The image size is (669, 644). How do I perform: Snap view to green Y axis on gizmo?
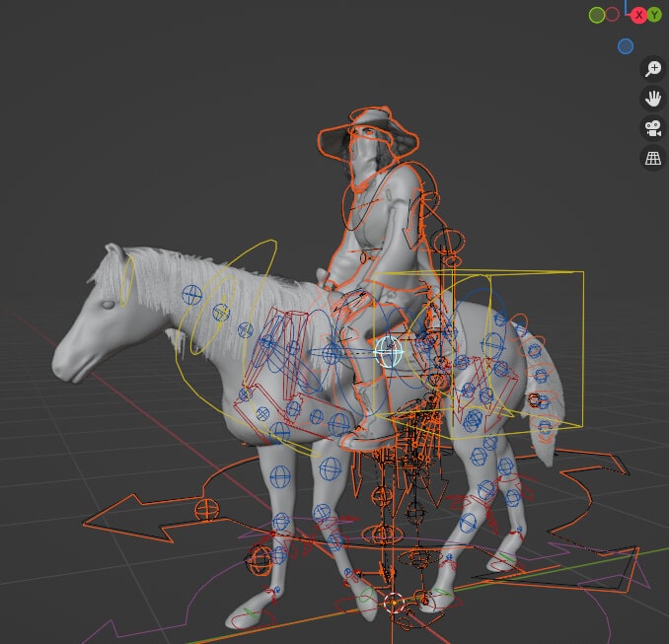point(654,16)
